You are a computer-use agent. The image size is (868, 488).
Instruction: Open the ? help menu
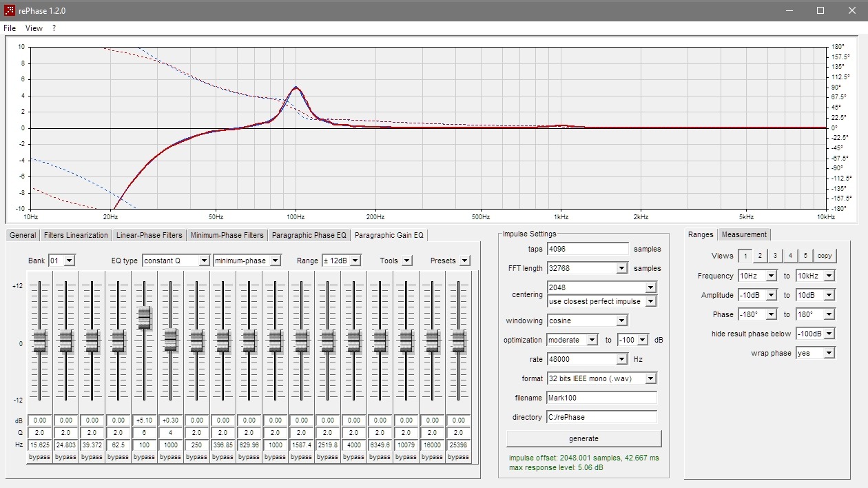(x=54, y=28)
